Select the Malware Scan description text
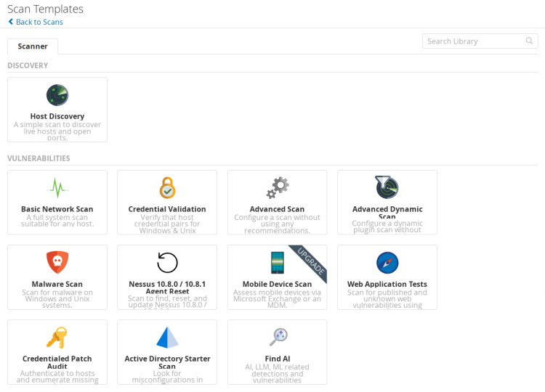The height and width of the screenshot is (392, 545). tap(57, 298)
